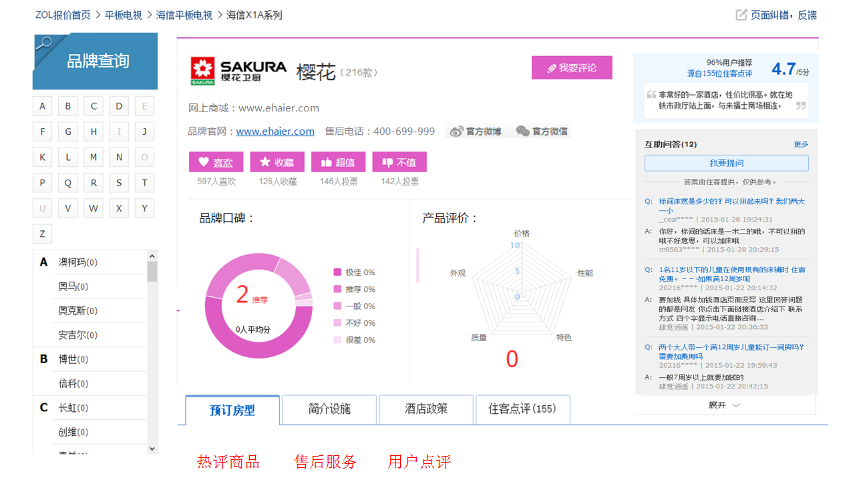Select letter Z in brand index
861x504 pixels.
[43, 234]
